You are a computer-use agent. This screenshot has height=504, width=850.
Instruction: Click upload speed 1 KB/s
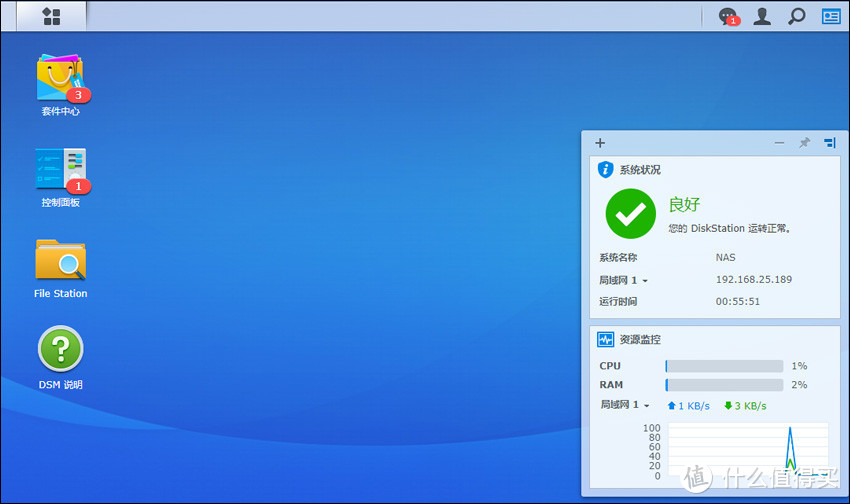688,406
